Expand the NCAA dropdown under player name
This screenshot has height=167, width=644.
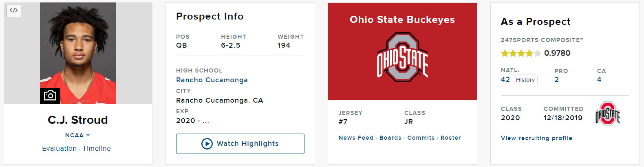click(x=77, y=135)
